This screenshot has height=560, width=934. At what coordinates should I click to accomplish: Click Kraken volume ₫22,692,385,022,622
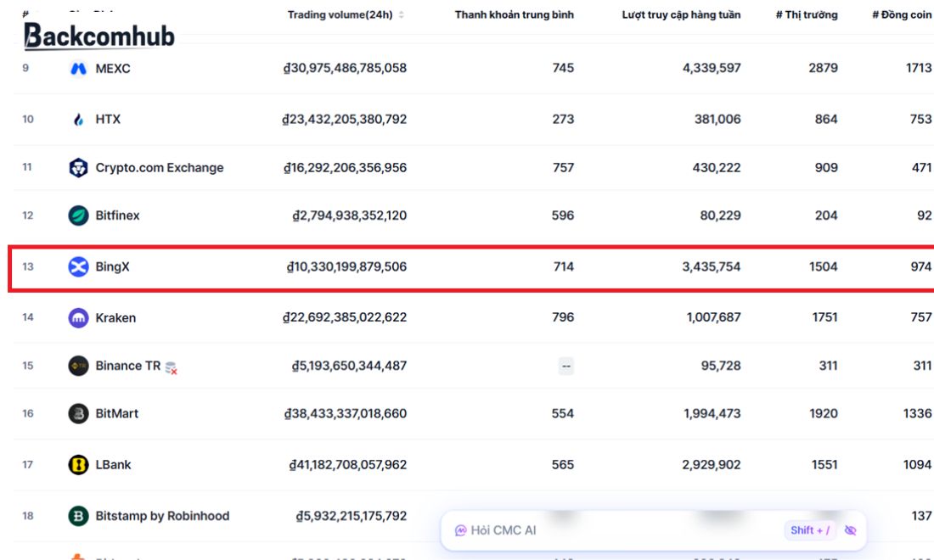tap(345, 318)
